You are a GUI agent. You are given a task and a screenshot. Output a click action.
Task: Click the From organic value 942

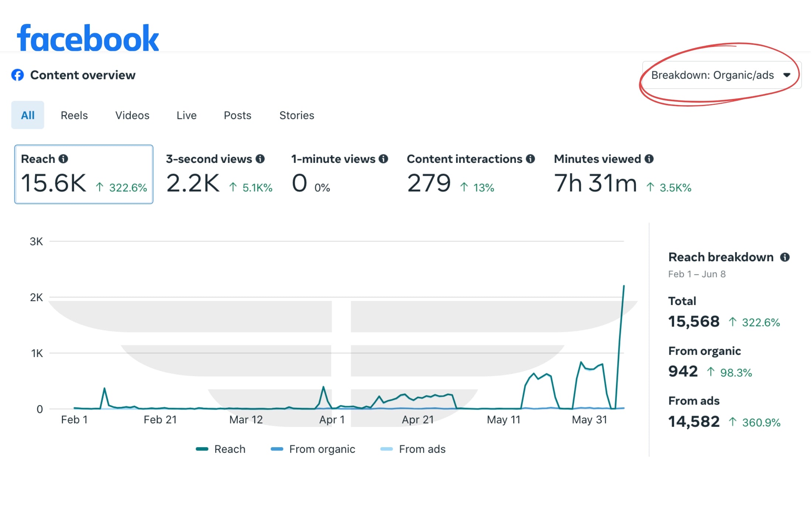tap(683, 372)
